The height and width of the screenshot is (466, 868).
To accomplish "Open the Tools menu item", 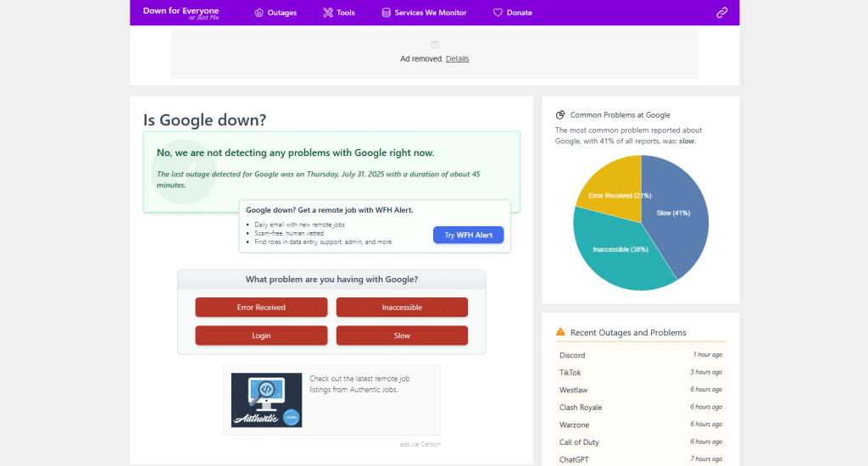I will click(339, 13).
